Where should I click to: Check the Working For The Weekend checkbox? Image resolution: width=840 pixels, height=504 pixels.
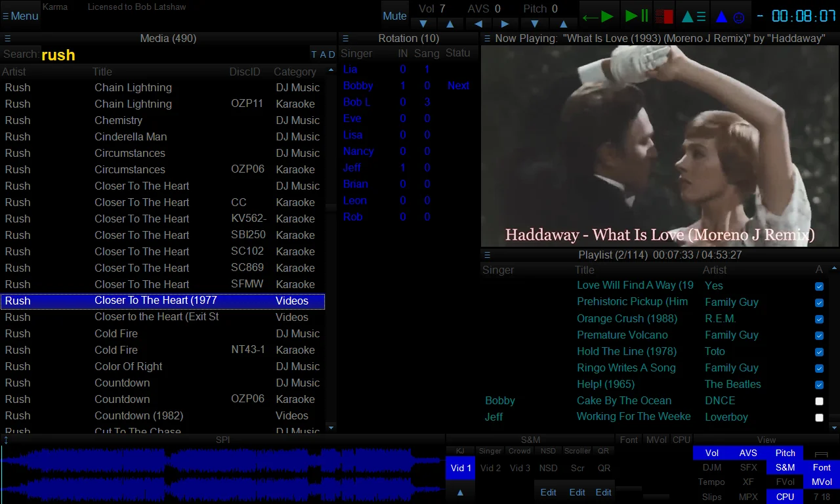click(819, 417)
